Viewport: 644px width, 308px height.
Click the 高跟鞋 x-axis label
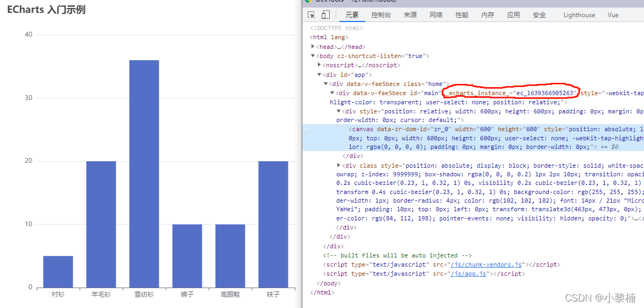(230, 295)
